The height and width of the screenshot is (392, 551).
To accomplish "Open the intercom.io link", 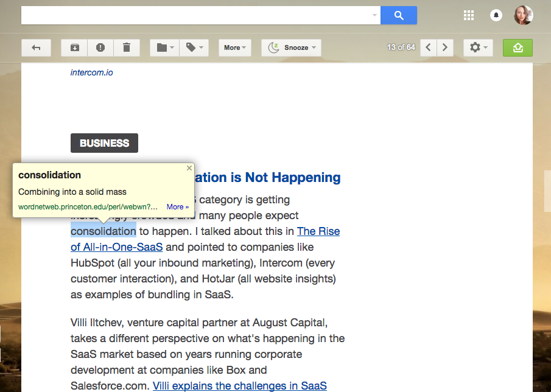I will (x=92, y=72).
